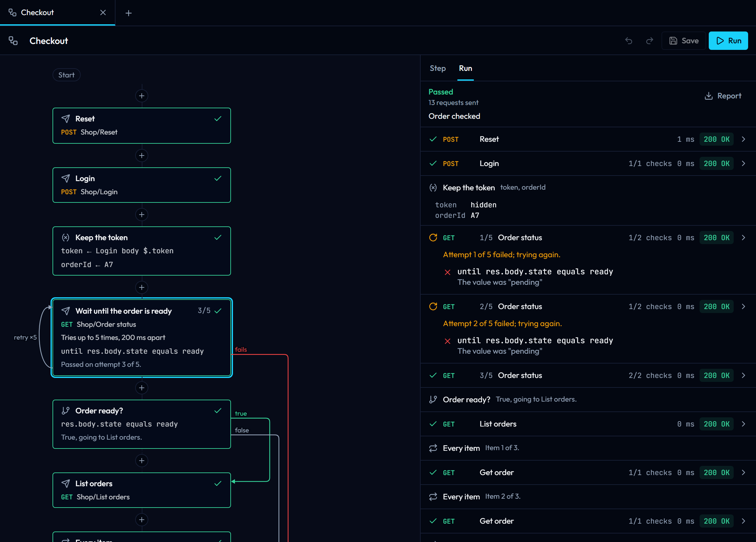
Task: Select the Keep the token node
Action: point(142,251)
